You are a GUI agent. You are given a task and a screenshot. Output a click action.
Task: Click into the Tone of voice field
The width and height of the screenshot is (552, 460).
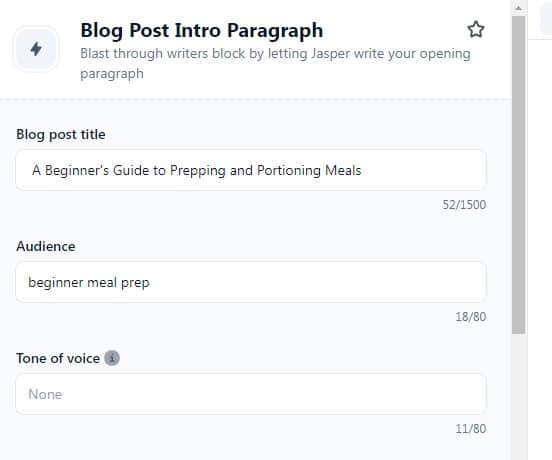point(251,394)
